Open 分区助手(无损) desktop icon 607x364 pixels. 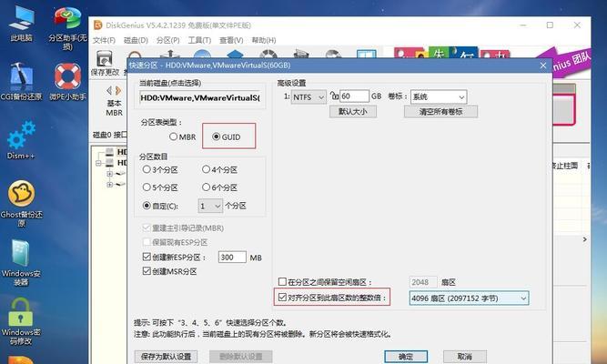(67, 28)
